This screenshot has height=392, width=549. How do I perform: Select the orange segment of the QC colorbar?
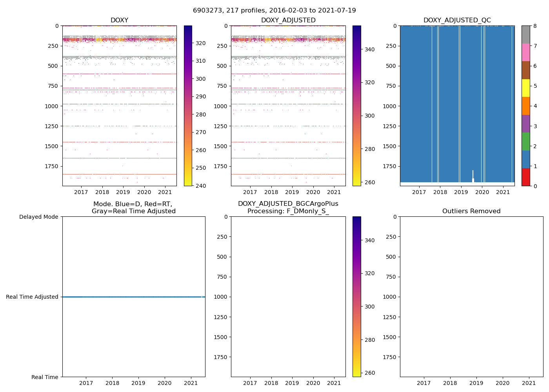[525, 106]
